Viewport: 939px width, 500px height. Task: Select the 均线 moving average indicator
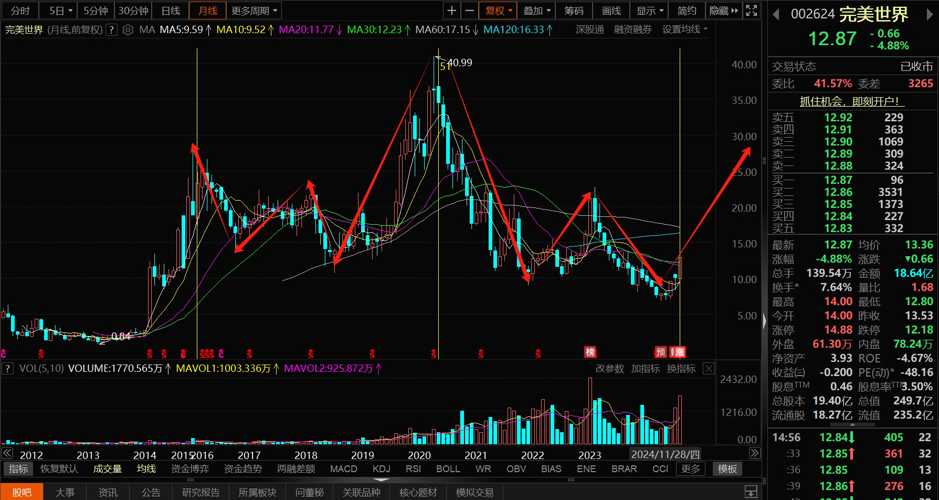click(146, 469)
